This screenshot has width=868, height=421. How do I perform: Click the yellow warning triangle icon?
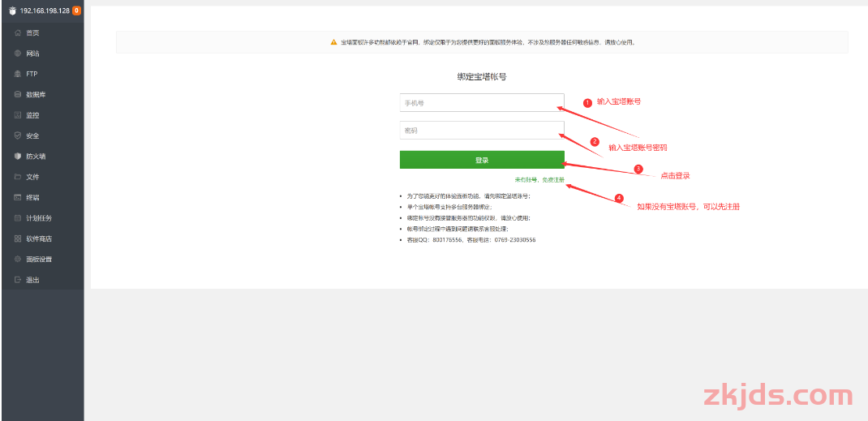pyautogui.click(x=333, y=42)
